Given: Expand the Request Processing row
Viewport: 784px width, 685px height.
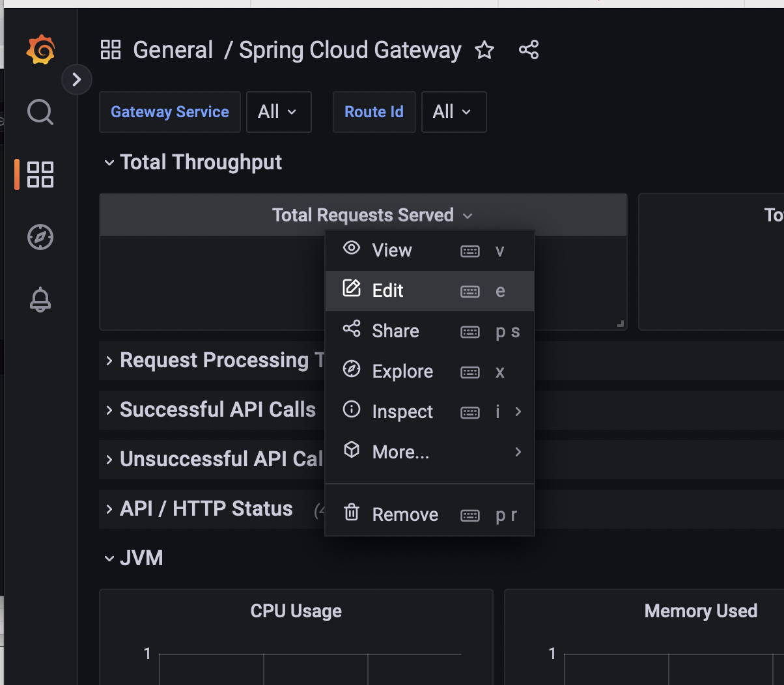Looking at the screenshot, I should point(215,360).
